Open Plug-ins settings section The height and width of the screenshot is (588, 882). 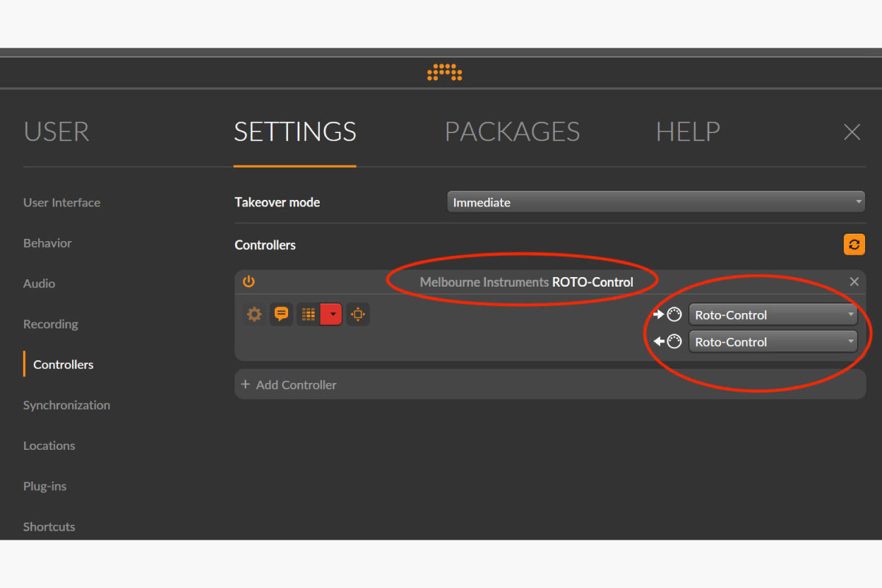point(45,486)
